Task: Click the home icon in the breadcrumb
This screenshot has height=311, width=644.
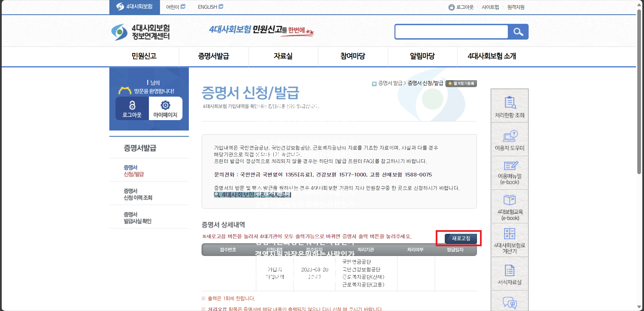Action: tap(374, 84)
